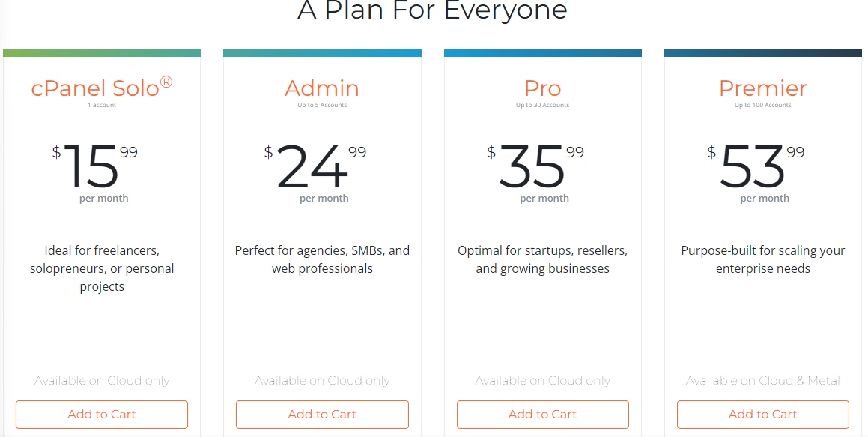Click the 'A Plan For Everyone' heading

click(x=432, y=11)
